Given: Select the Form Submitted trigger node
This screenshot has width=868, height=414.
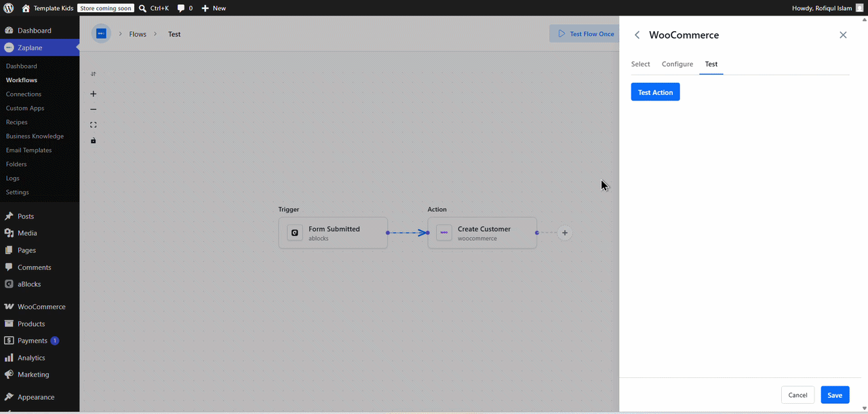Looking at the screenshot, I should pos(333,233).
